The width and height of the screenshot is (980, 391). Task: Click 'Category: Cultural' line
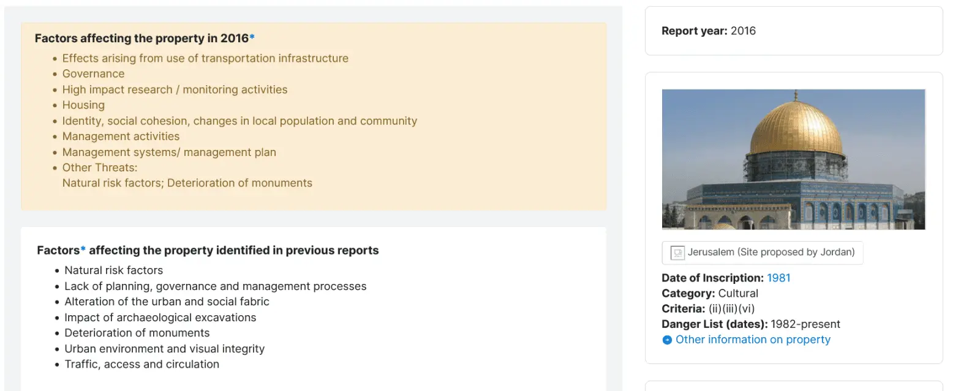click(x=710, y=293)
